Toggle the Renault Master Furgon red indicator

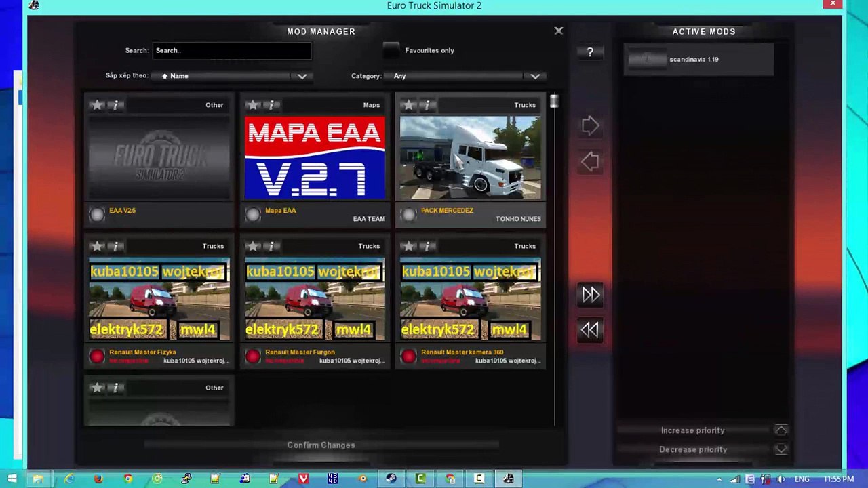tap(253, 357)
